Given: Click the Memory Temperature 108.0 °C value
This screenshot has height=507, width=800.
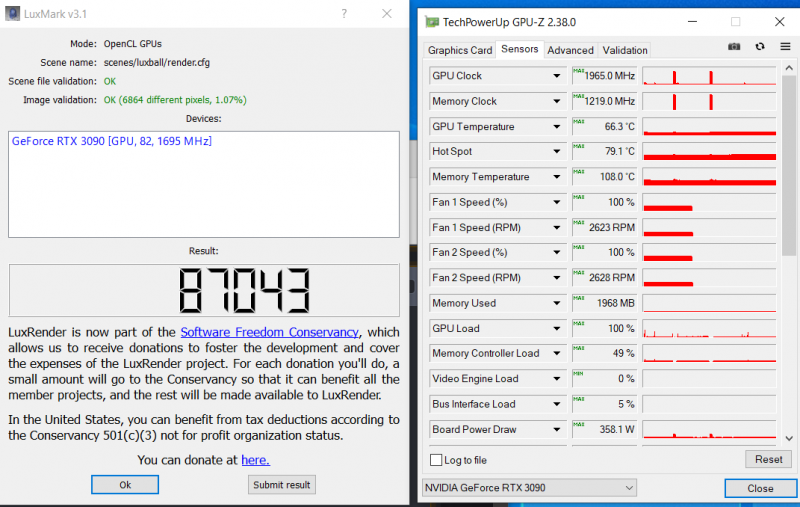Looking at the screenshot, I should (617, 177).
